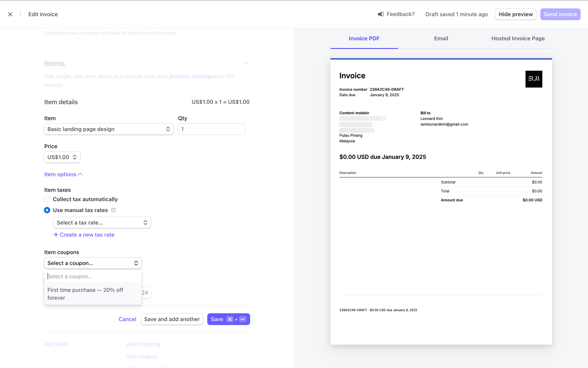Save the item details

point(228,319)
